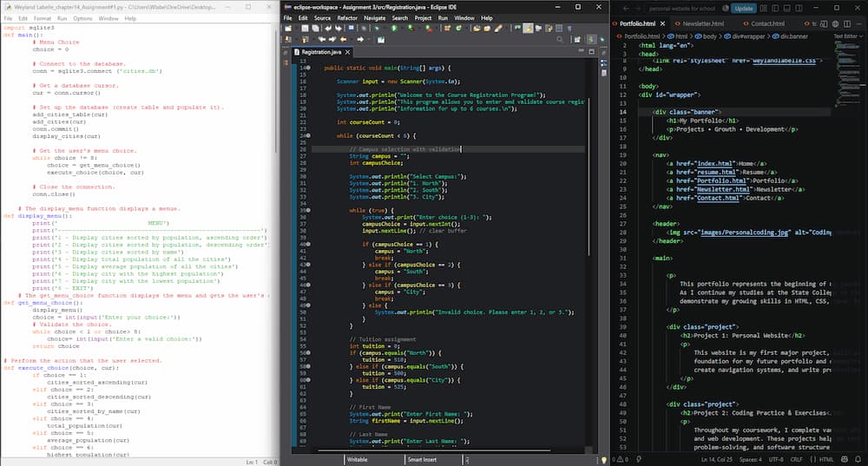Click the Open Perspective icon in Eclipse

pos(577,39)
